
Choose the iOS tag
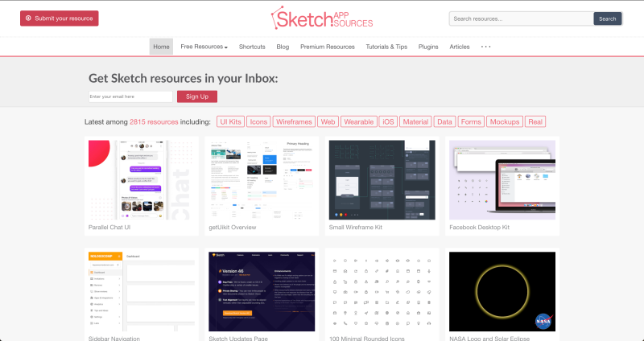coord(388,122)
